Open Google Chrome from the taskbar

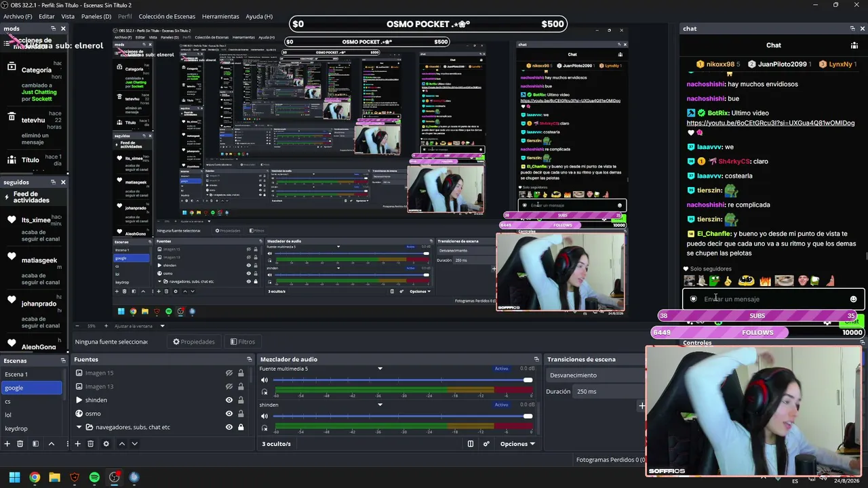[35, 477]
